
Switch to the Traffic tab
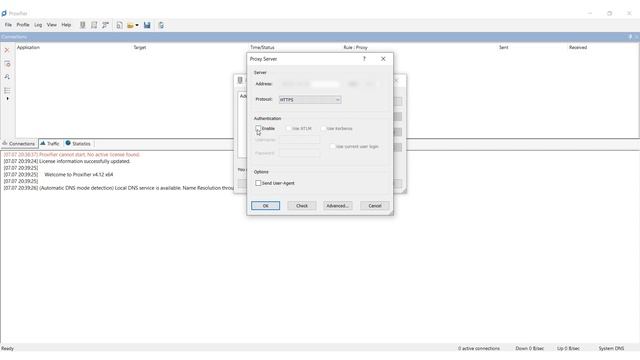click(x=50, y=144)
